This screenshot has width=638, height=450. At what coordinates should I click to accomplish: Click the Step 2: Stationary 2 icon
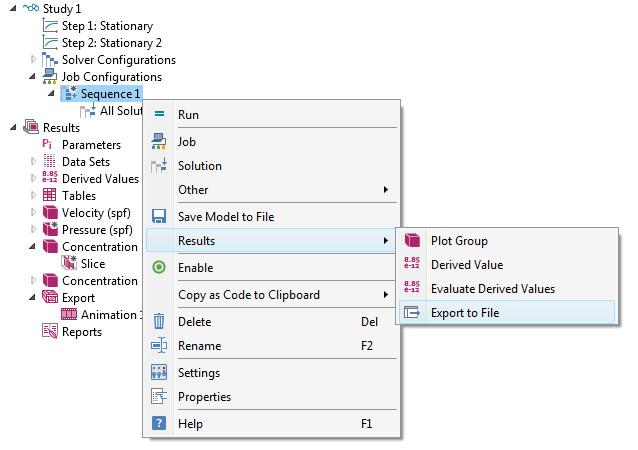(x=50, y=43)
